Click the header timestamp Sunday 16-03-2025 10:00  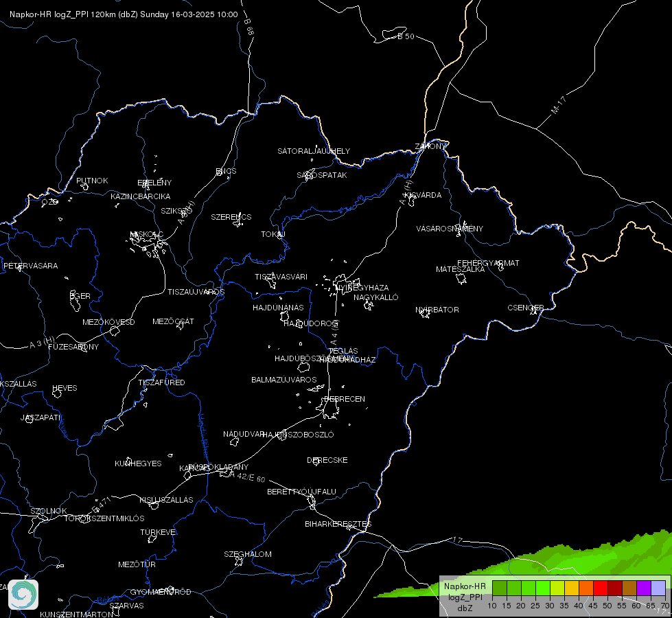(x=189, y=14)
